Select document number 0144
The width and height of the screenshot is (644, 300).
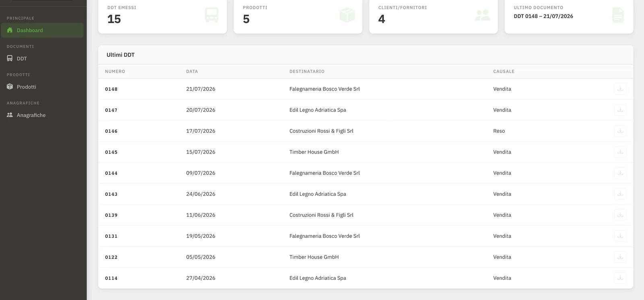[x=111, y=173]
